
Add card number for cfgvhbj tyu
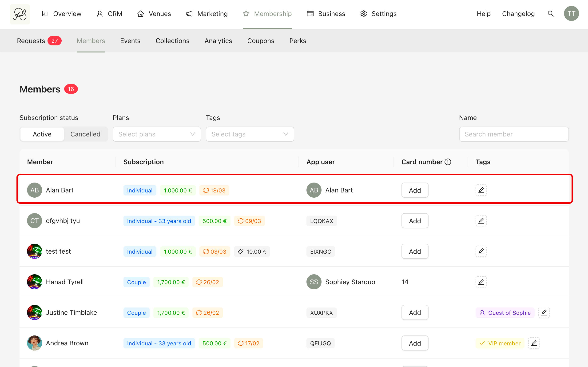(x=415, y=221)
